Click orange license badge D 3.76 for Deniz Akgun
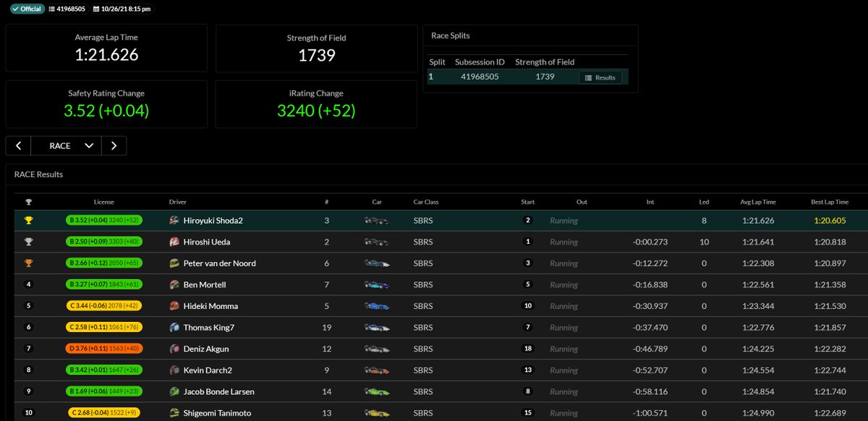Image resolution: width=868 pixels, height=421 pixels. [x=103, y=349]
